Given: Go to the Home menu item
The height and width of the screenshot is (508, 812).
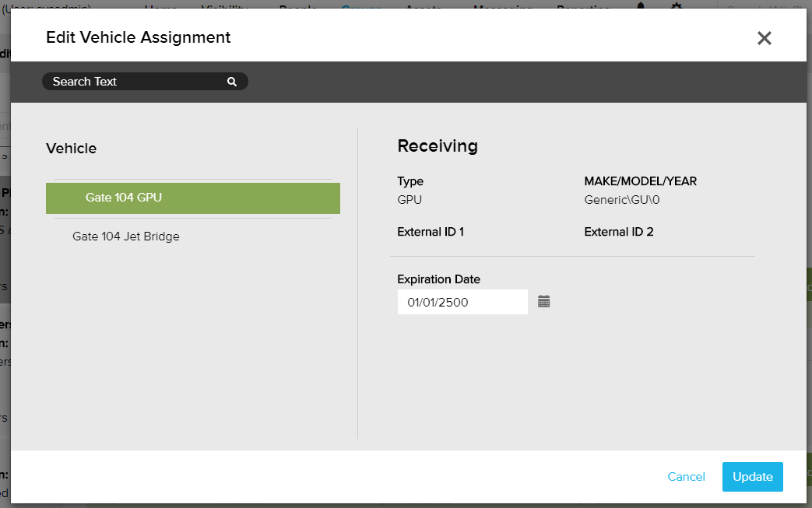Looking at the screenshot, I should [x=160, y=6].
